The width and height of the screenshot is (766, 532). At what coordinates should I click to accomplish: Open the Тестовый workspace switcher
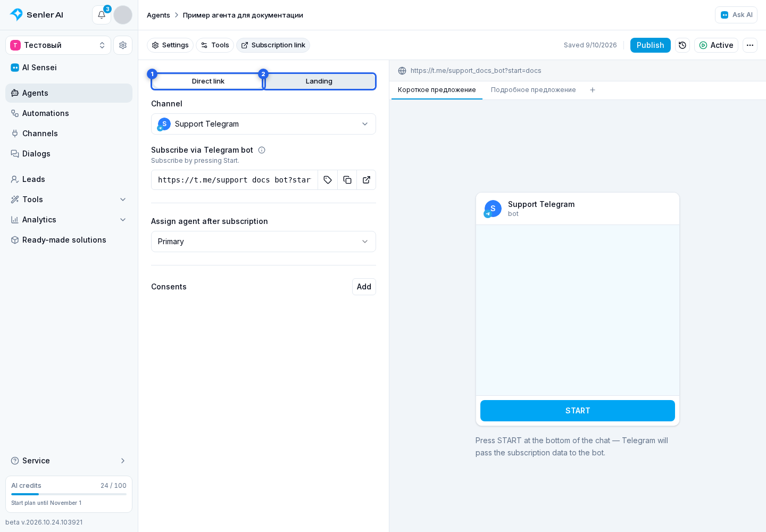pyautogui.click(x=59, y=45)
